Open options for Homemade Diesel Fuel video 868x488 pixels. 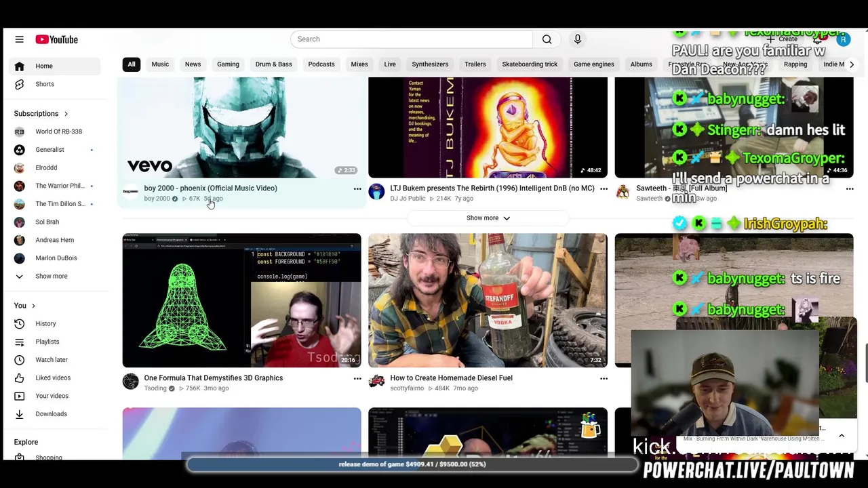tap(604, 379)
